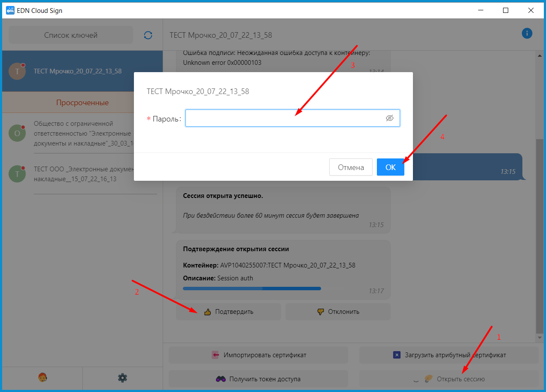Open the info icon in header
The image size is (546, 392).
pyautogui.click(x=527, y=33)
